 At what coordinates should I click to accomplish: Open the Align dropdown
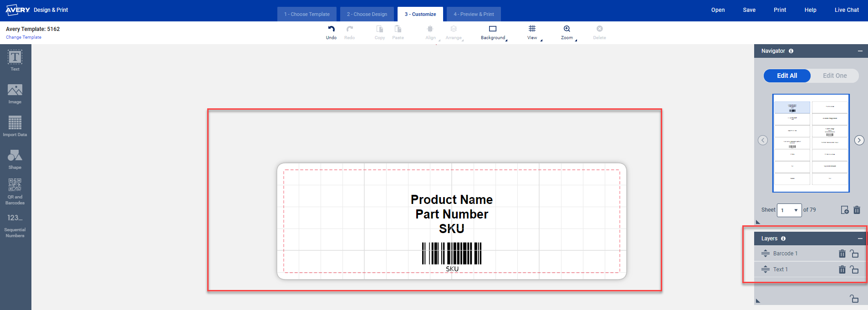click(x=432, y=32)
